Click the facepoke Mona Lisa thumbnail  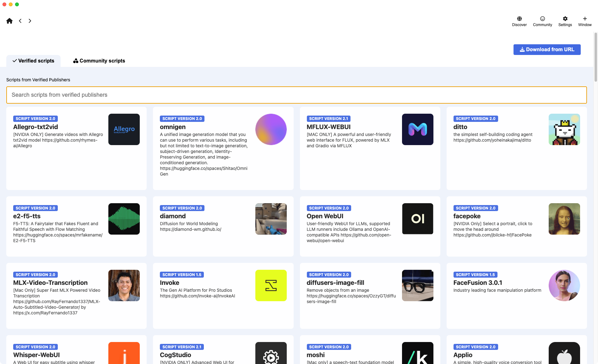pyautogui.click(x=564, y=219)
